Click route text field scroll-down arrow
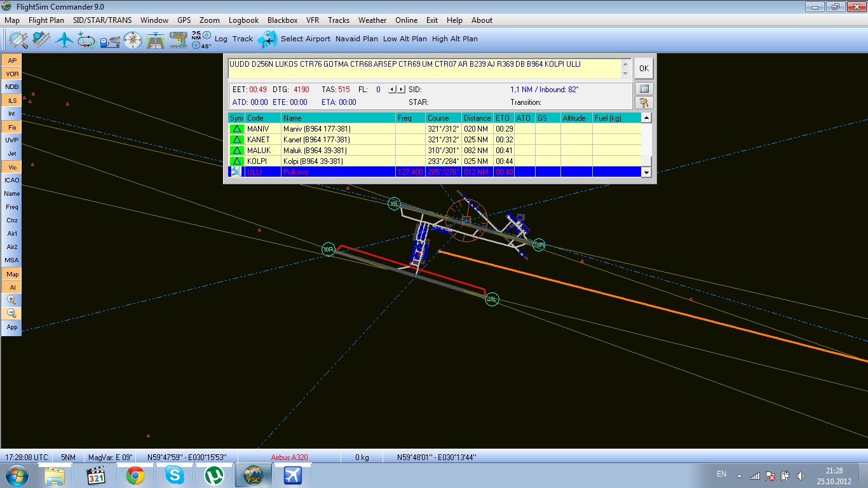This screenshot has width=868, height=488. (625, 74)
